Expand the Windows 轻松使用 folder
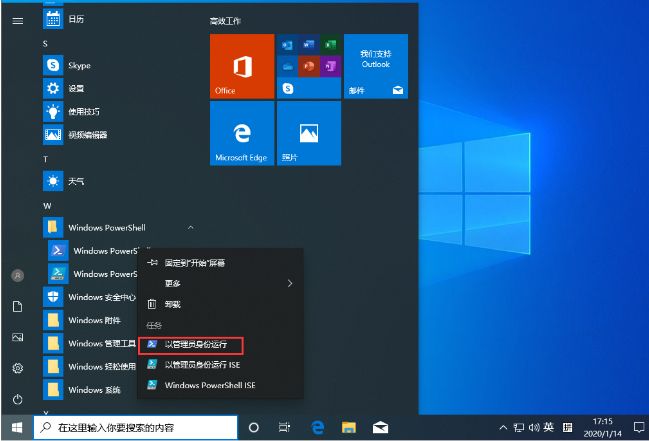This screenshot has height=441, width=649. point(89,366)
